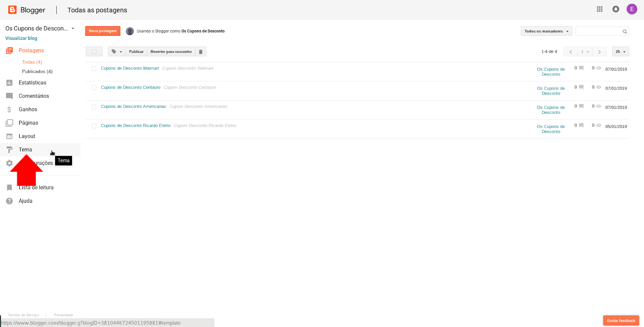Click the Layout icon

tap(9, 136)
